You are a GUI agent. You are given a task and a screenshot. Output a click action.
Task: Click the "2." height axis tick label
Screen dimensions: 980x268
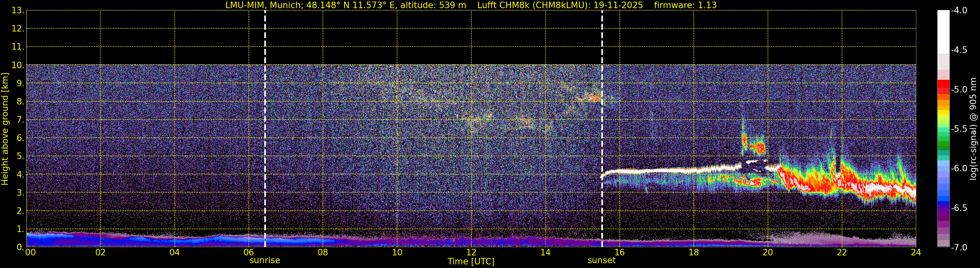point(20,211)
